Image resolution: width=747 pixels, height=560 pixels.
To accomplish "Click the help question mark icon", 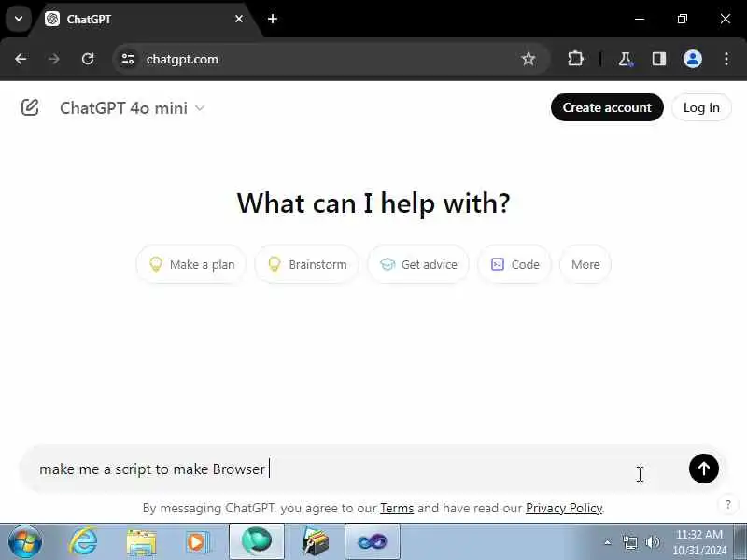I will 728,505.
